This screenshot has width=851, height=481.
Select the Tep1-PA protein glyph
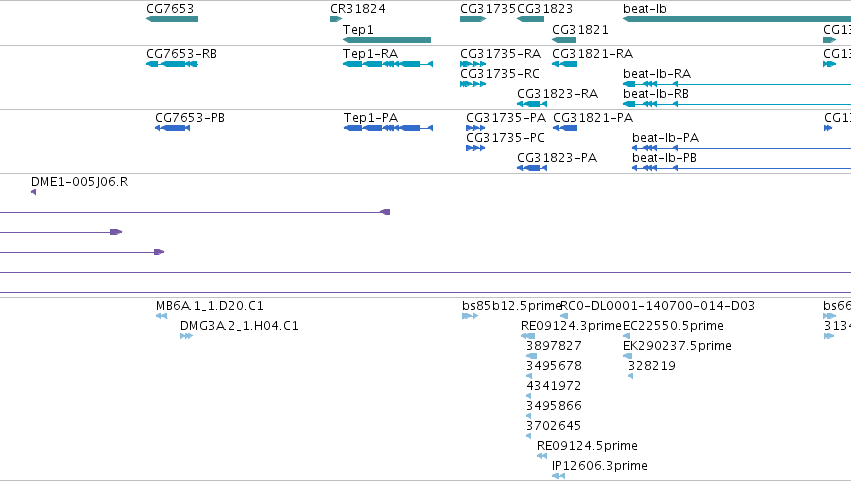click(x=389, y=128)
